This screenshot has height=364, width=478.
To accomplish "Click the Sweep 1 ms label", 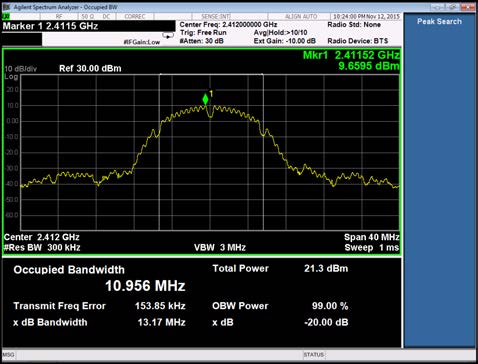I will coord(372,248).
